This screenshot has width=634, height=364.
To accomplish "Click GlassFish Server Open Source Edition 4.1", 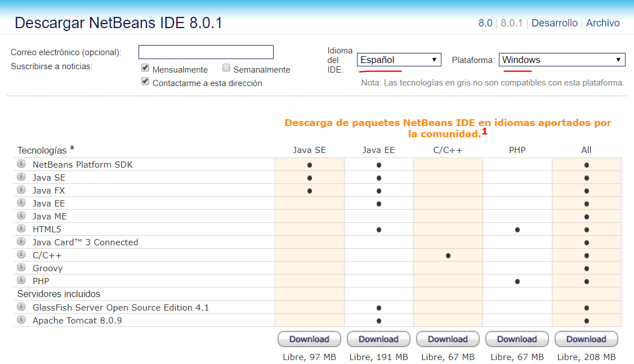I will pos(121,307).
